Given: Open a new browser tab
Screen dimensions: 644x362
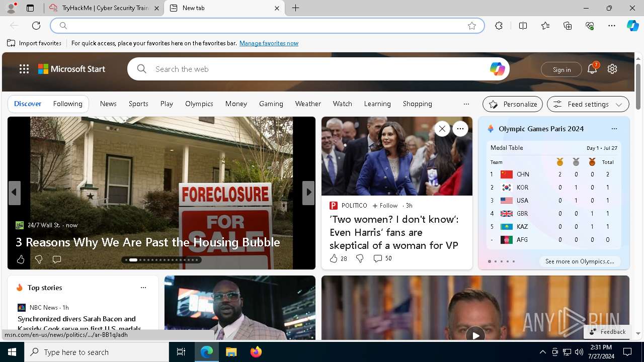Looking at the screenshot, I should click(x=296, y=8).
